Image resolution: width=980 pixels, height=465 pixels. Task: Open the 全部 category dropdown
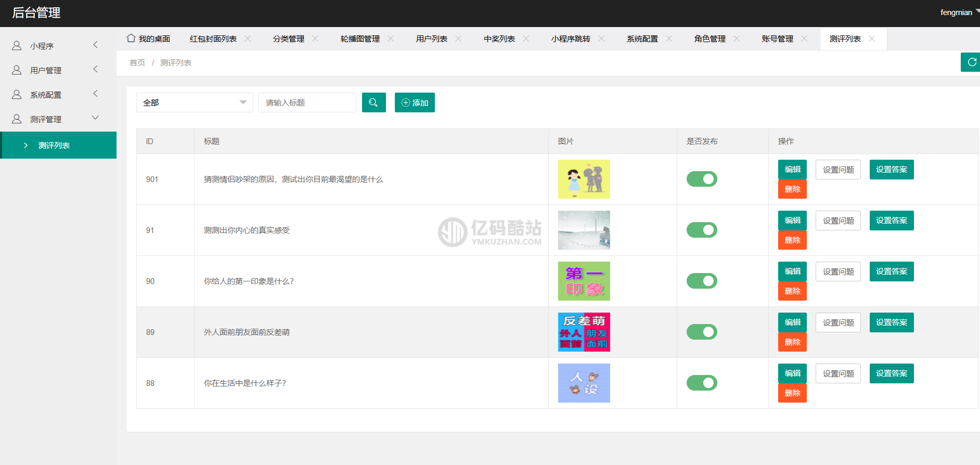coord(195,102)
